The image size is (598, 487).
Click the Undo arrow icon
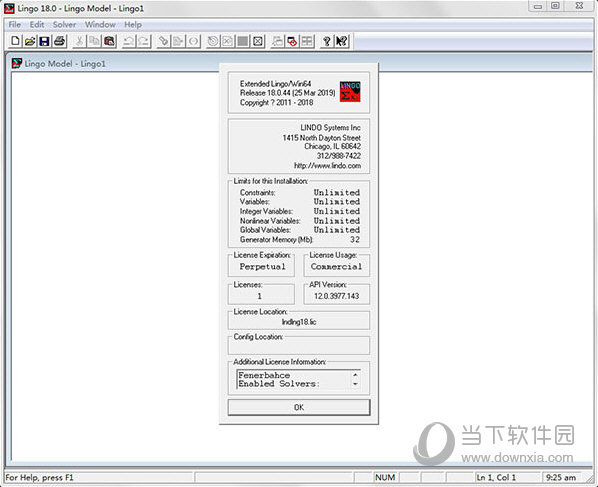tap(129, 41)
